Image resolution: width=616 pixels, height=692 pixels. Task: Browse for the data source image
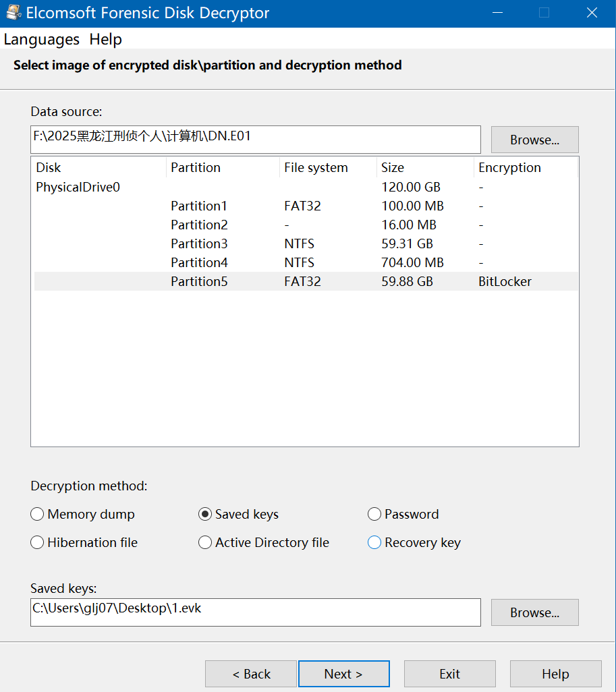534,140
